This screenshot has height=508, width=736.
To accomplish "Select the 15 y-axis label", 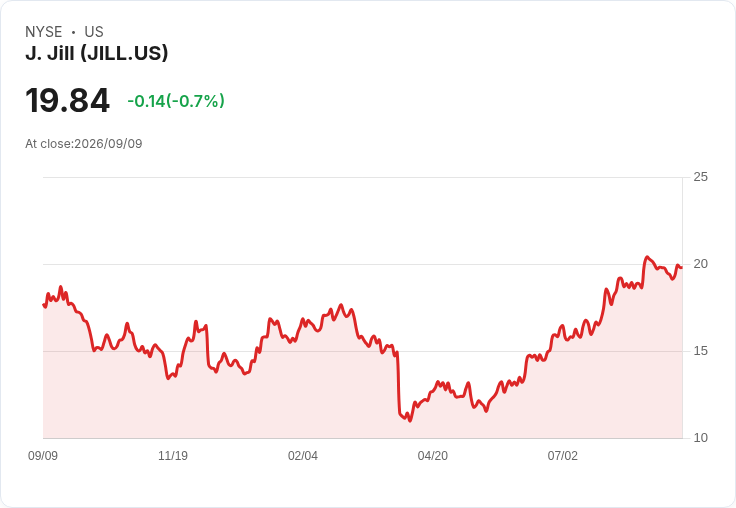I will 700,351.
